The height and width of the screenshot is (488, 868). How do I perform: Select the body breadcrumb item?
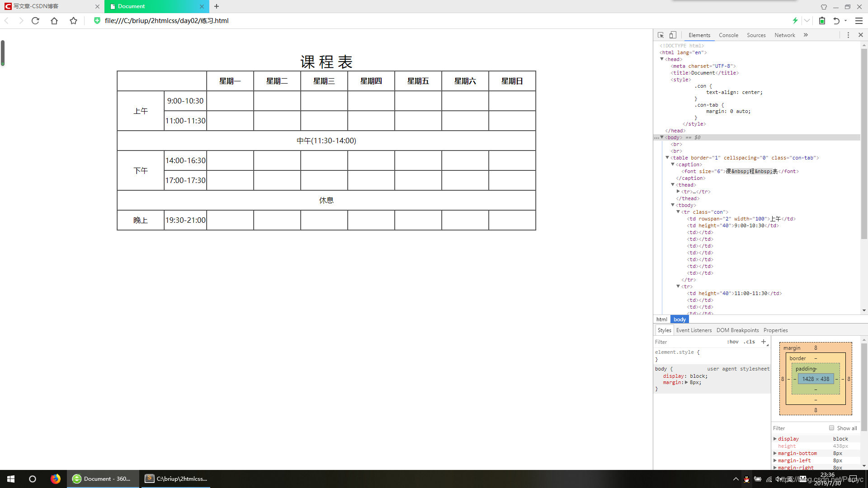(x=679, y=319)
